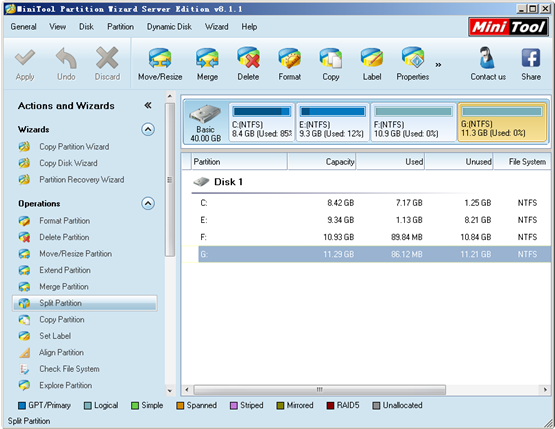Select the Disk 1 row
The image size is (555, 429).
(x=366, y=182)
